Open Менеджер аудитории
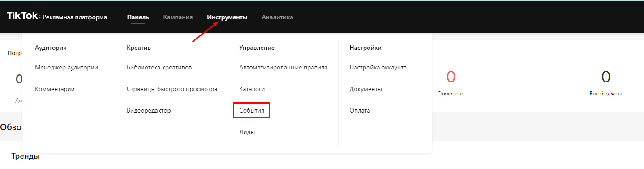Screen dimensions: 644x169 pyautogui.click(x=66, y=68)
